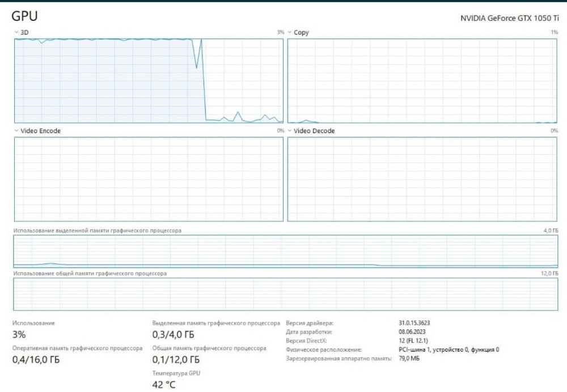Image resolution: width=567 pixels, height=392 pixels.
Task: Open the 3D engine dropdown chevron
Action: point(16,33)
